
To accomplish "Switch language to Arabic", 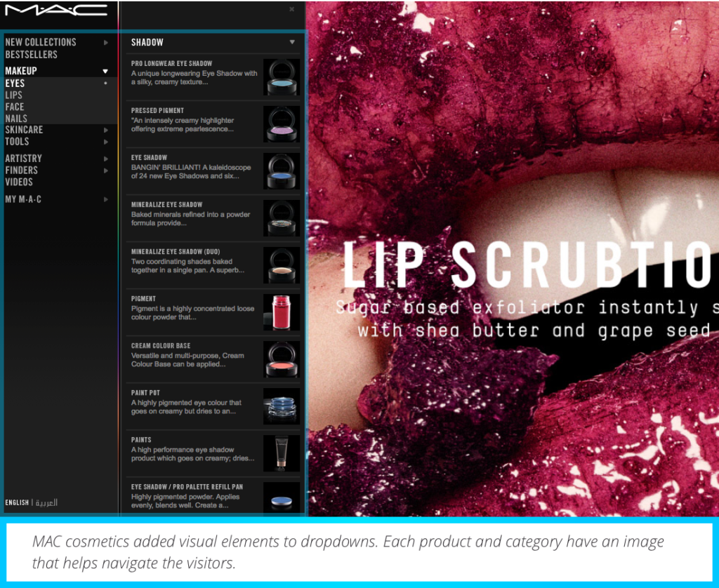I will click(46, 503).
